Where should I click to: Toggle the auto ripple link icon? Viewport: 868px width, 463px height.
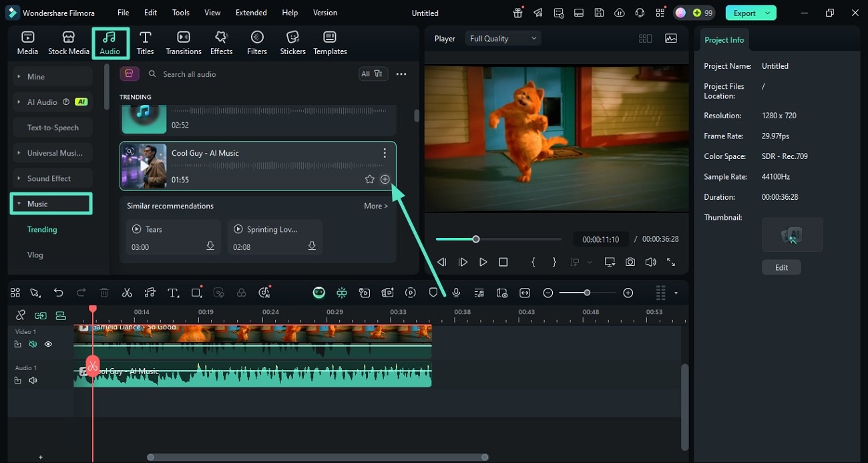point(41,315)
